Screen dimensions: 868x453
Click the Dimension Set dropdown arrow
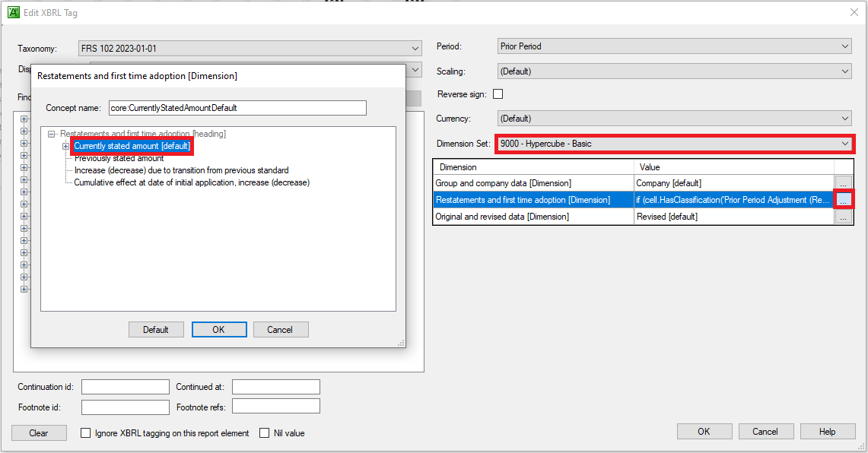click(844, 143)
